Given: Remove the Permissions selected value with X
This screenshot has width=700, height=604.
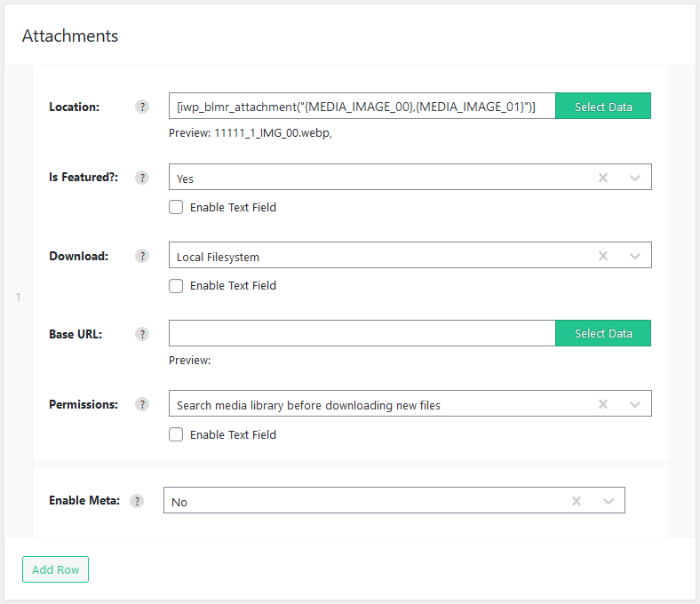Looking at the screenshot, I should click(x=603, y=404).
